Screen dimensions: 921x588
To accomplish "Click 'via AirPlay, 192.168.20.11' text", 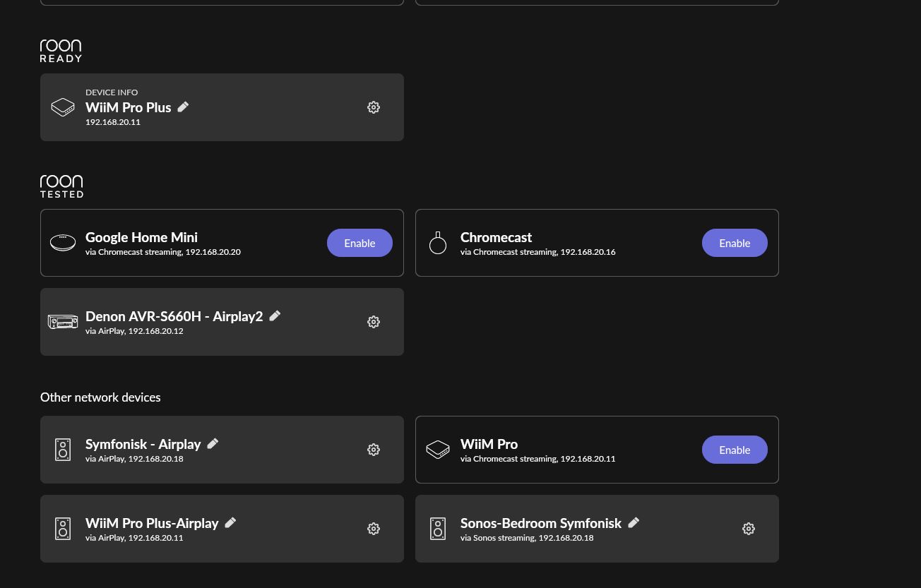I will (x=134, y=538).
